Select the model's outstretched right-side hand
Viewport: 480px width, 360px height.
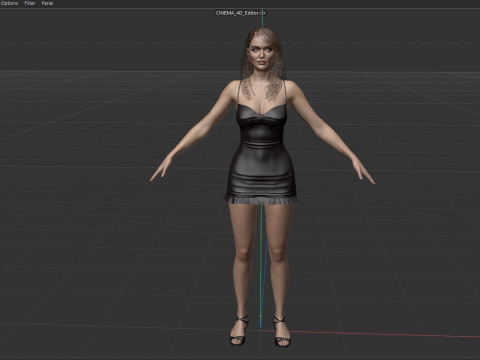click(x=364, y=172)
